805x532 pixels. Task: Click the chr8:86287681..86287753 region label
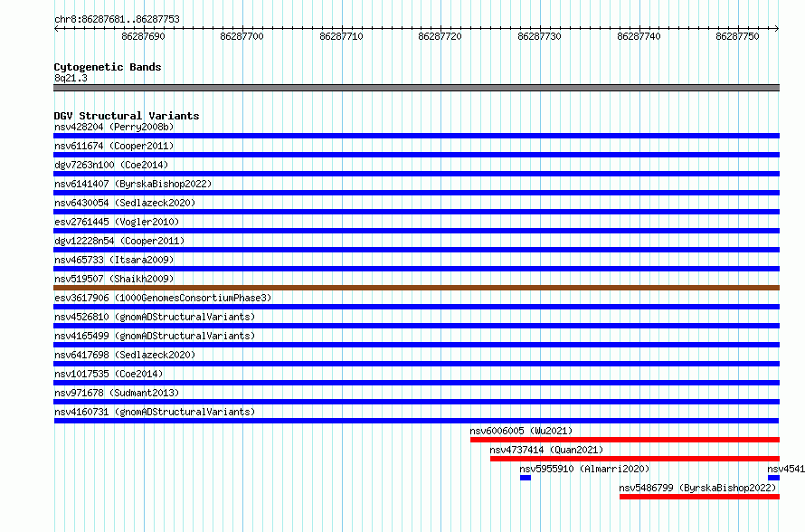click(x=117, y=19)
